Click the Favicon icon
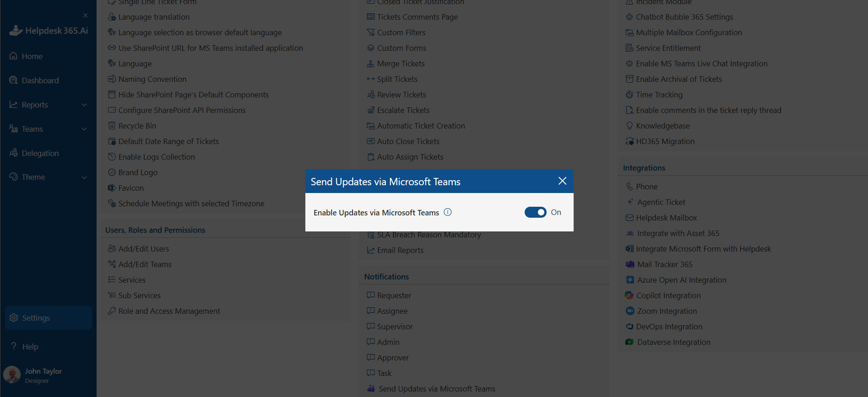Viewport: 868px width, 397px height. 112,188
